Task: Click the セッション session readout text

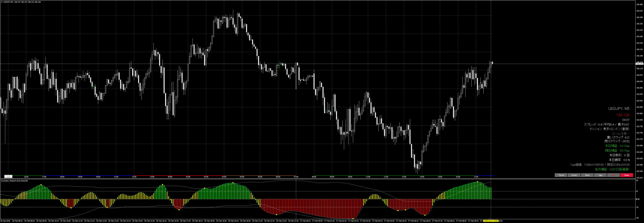Action: [609, 129]
